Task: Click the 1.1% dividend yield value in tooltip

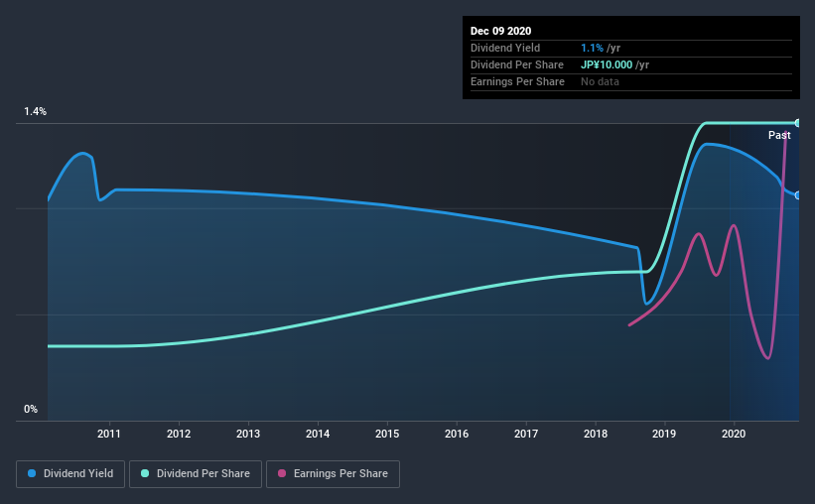Action: tap(592, 48)
